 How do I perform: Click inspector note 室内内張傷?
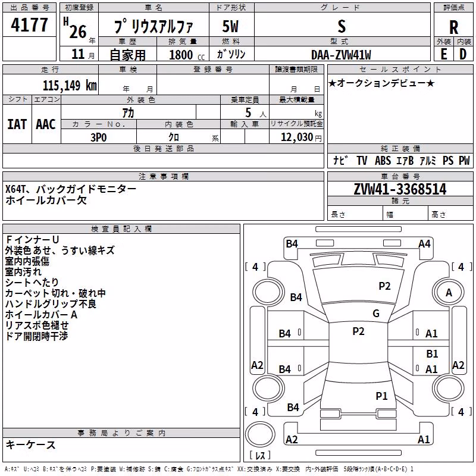(x=27, y=261)
